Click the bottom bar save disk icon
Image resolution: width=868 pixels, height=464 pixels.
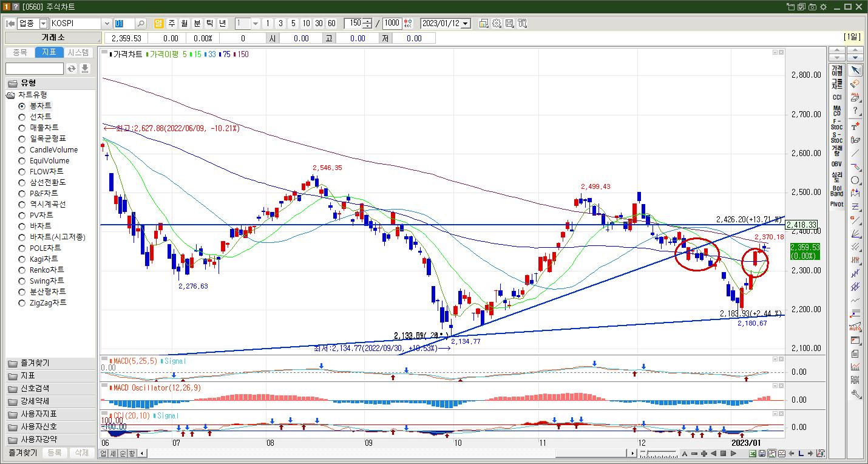(x=762, y=453)
